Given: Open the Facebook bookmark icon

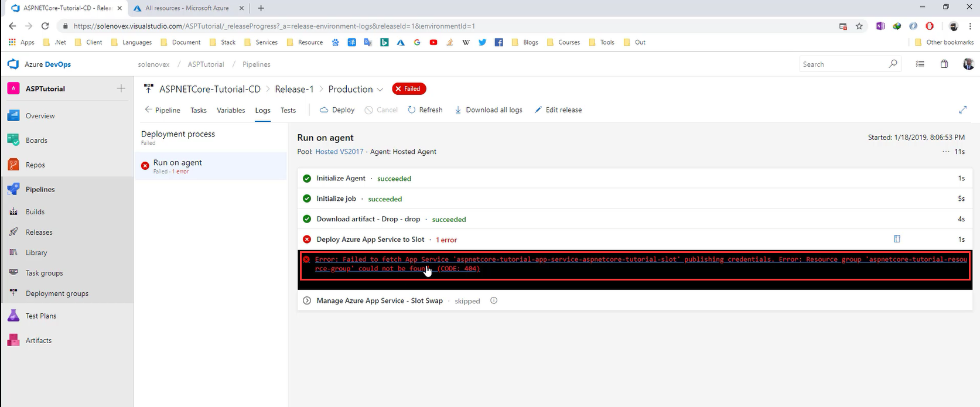Looking at the screenshot, I should coord(499,42).
